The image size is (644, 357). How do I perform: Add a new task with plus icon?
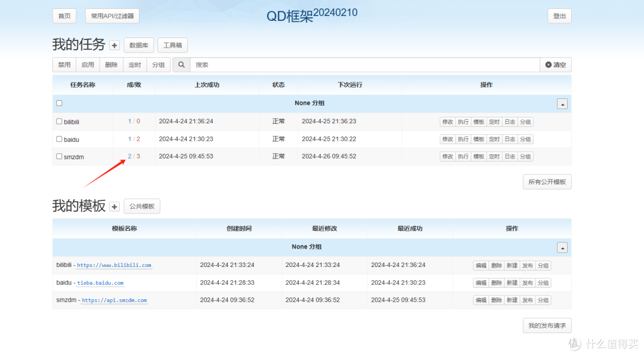tap(114, 45)
